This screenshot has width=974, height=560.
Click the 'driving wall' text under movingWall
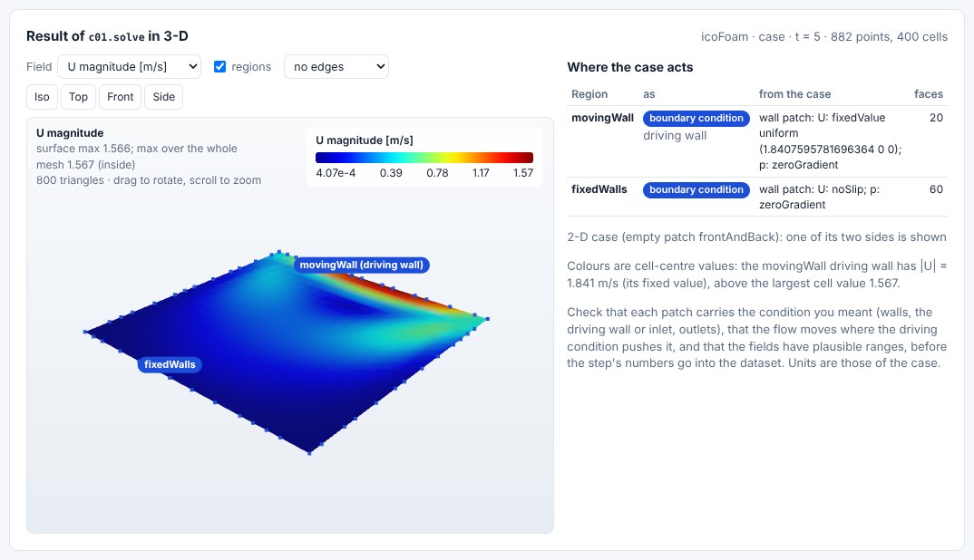click(675, 135)
